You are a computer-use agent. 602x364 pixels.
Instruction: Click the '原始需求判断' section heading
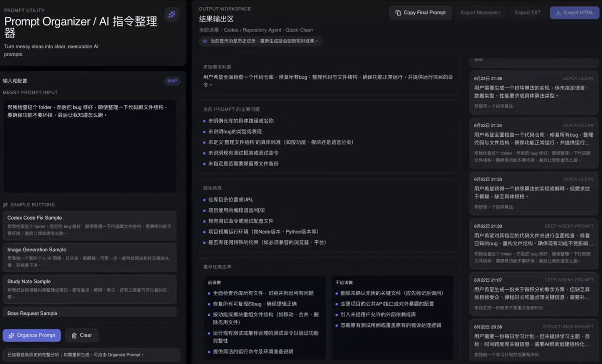[217, 67]
